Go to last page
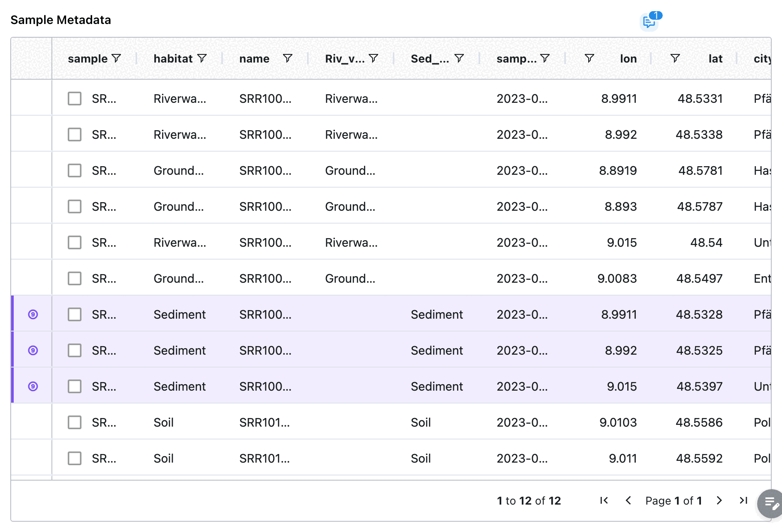The height and width of the screenshot is (532, 782). click(x=743, y=500)
